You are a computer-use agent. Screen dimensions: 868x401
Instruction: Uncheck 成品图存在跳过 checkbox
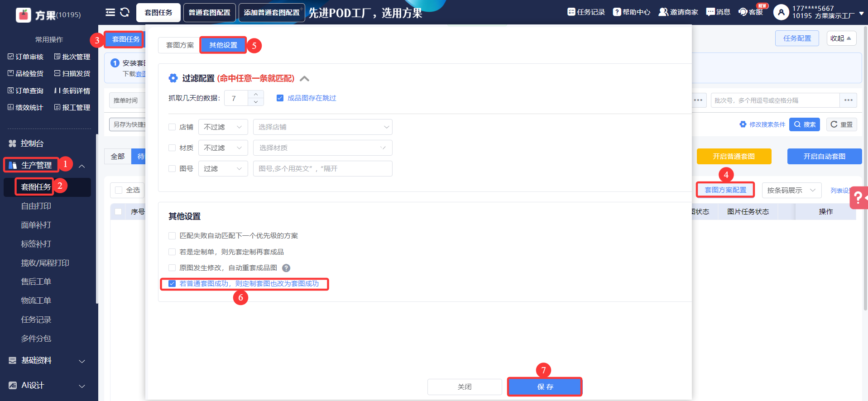tap(280, 98)
